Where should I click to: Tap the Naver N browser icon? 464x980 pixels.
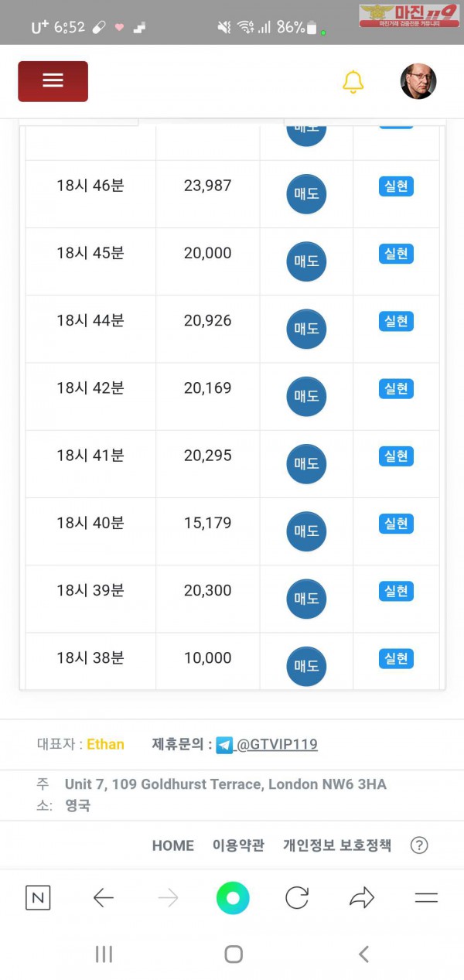coord(38,897)
